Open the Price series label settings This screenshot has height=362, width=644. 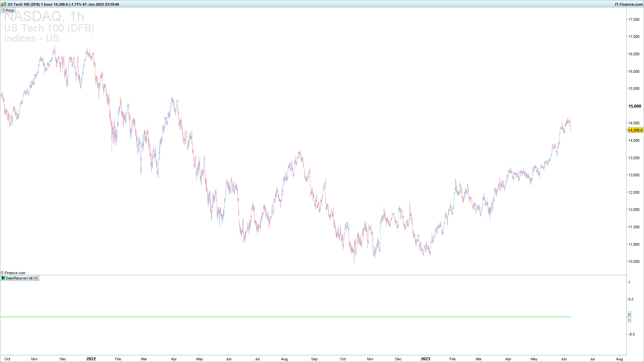10,10
